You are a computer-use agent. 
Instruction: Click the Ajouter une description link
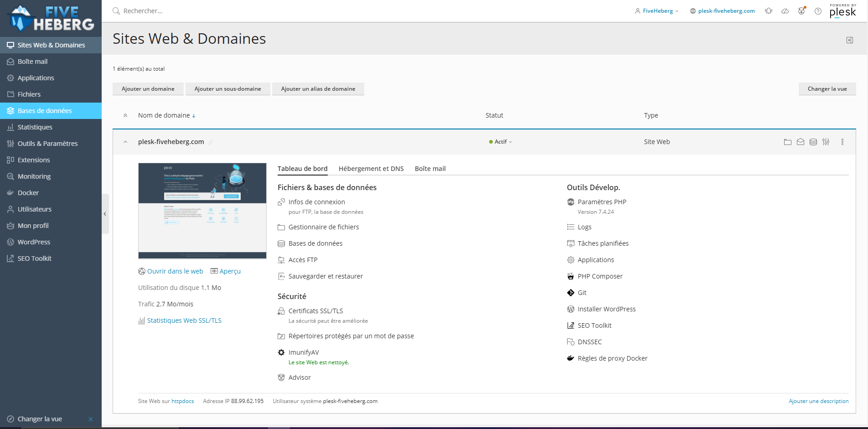click(x=819, y=401)
